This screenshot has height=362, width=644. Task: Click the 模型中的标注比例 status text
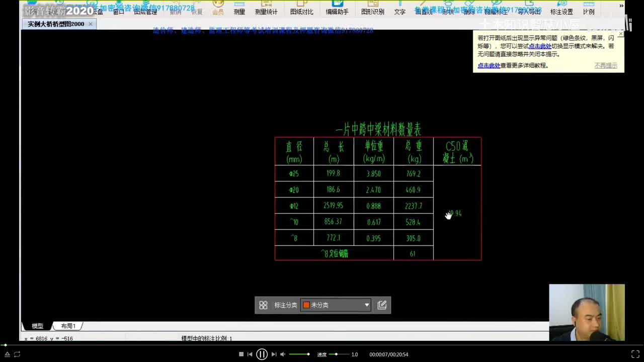[x=207, y=339]
